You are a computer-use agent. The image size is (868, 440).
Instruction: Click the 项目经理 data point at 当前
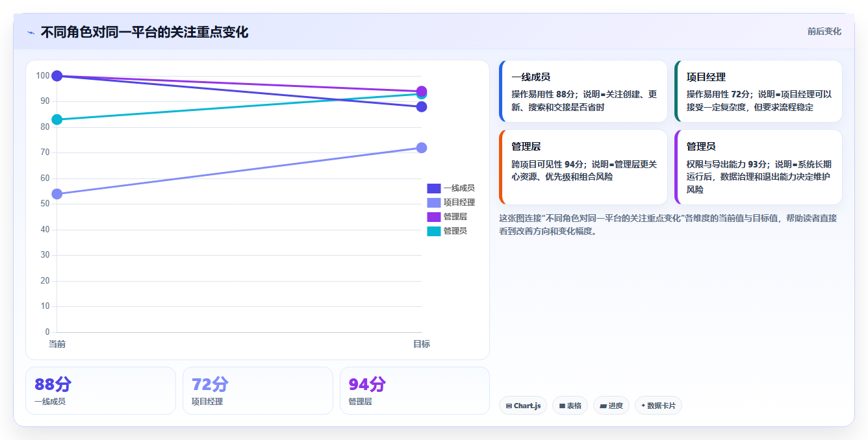(57, 194)
